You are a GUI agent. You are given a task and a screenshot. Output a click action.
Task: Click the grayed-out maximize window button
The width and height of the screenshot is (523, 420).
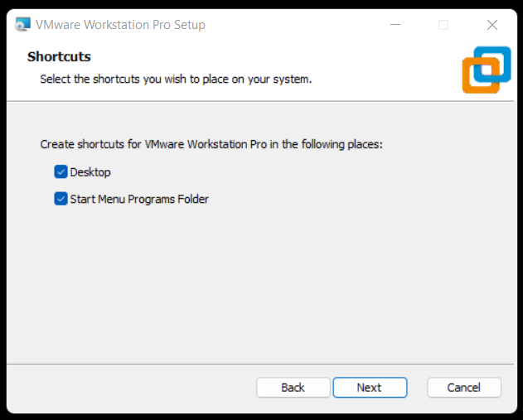click(443, 25)
